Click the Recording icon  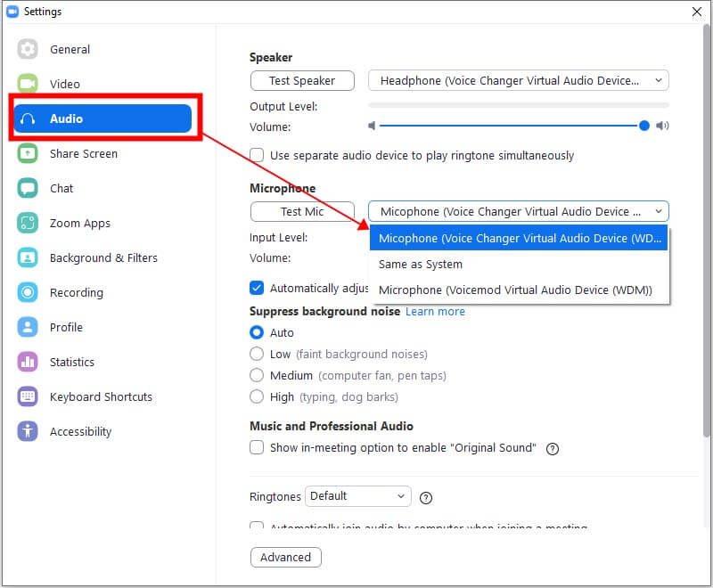[x=28, y=292]
